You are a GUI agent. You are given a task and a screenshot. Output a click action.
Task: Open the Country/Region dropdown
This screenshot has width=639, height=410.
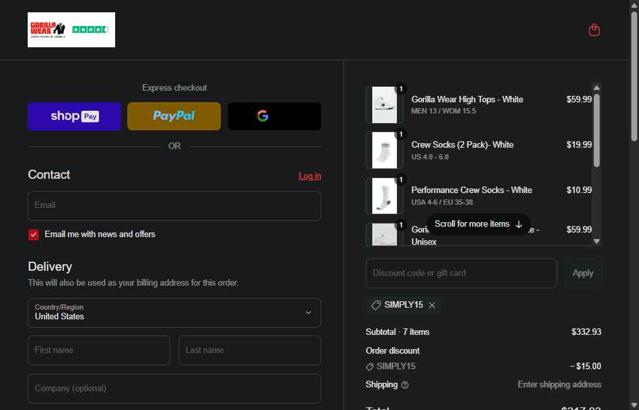tap(174, 313)
